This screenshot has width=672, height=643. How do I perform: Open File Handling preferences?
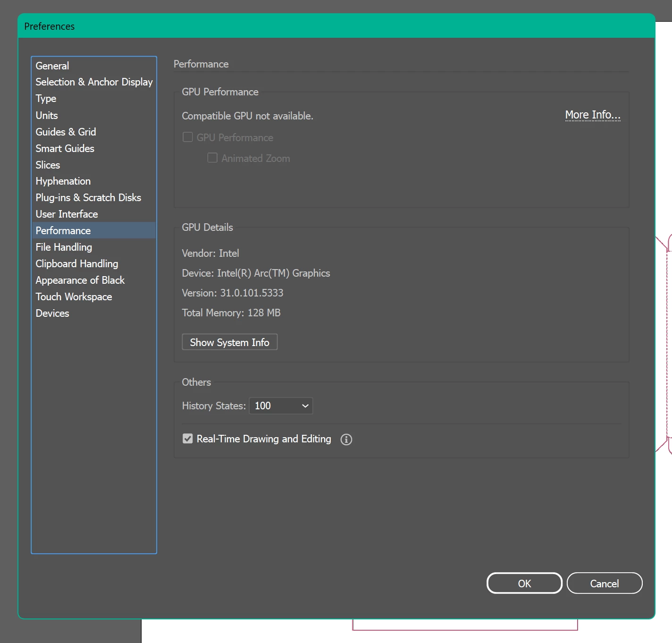pyautogui.click(x=93, y=247)
